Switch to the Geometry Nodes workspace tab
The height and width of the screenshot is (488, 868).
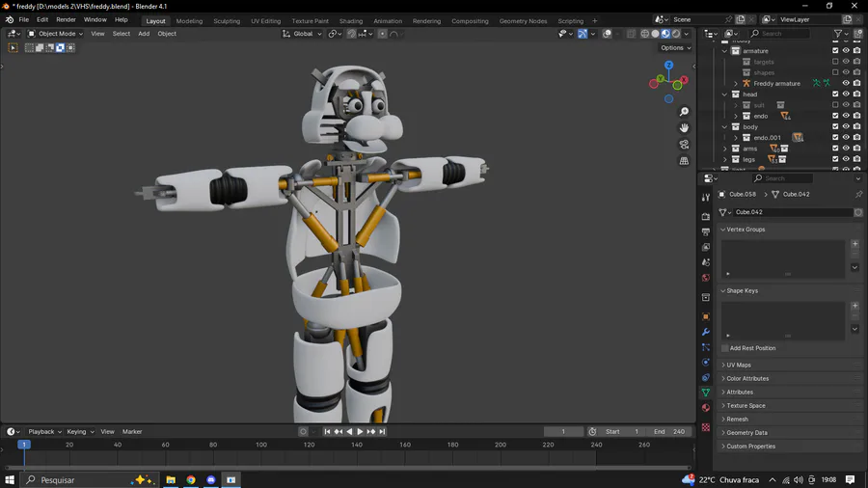click(x=523, y=21)
